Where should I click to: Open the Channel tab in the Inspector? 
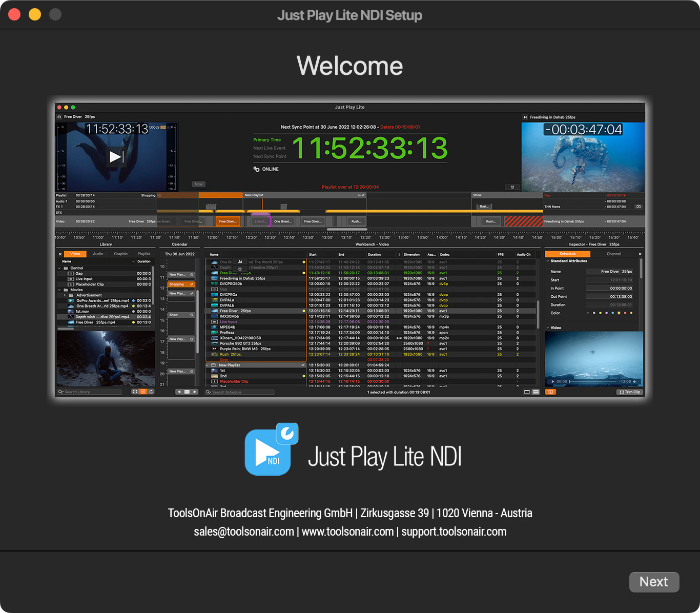click(613, 254)
